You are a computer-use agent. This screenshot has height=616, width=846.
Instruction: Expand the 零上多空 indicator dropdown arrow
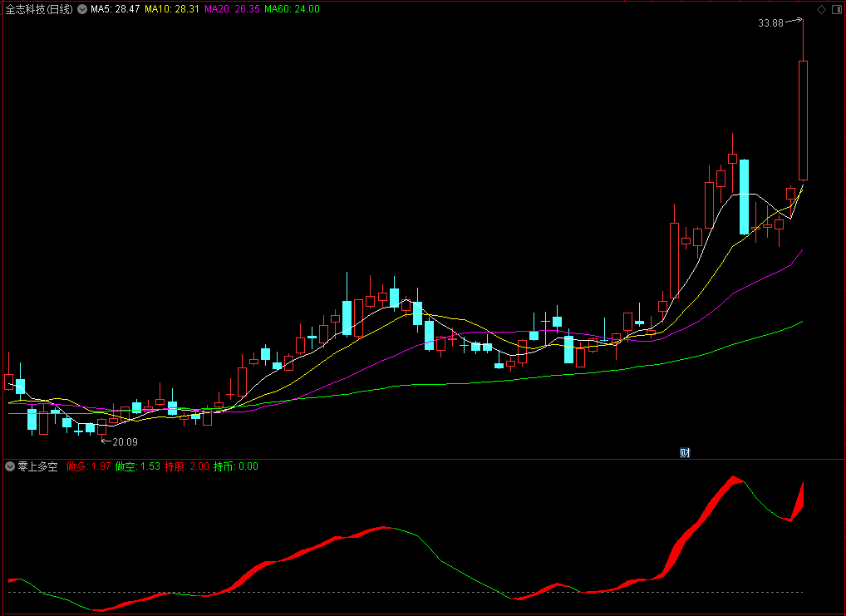click(x=10, y=466)
